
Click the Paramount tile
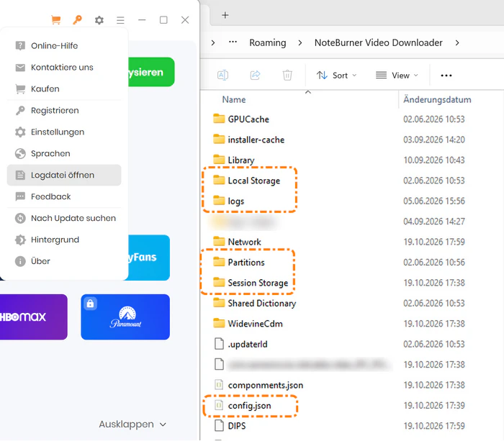(x=125, y=317)
